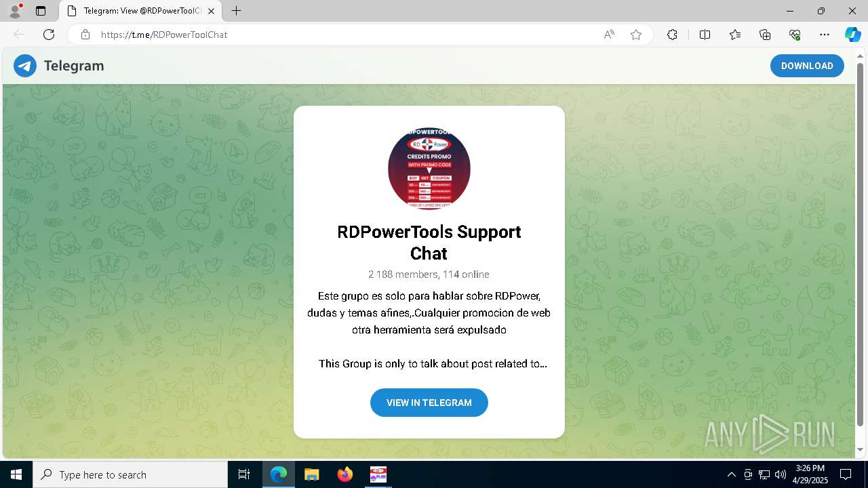Click VIEW IN TELEGRAM button
The height and width of the screenshot is (488, 868).
click(x=429, y=403)
